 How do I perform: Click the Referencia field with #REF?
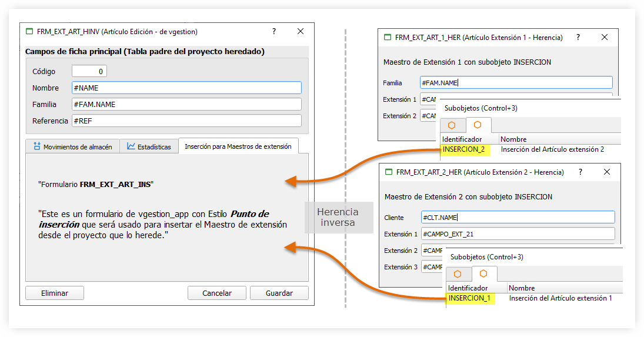(186, 121)
